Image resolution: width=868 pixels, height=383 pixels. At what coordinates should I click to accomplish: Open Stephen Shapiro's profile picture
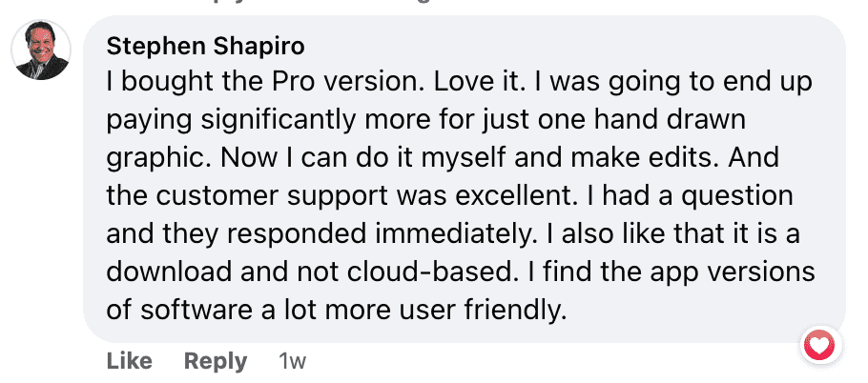[42, 50]
